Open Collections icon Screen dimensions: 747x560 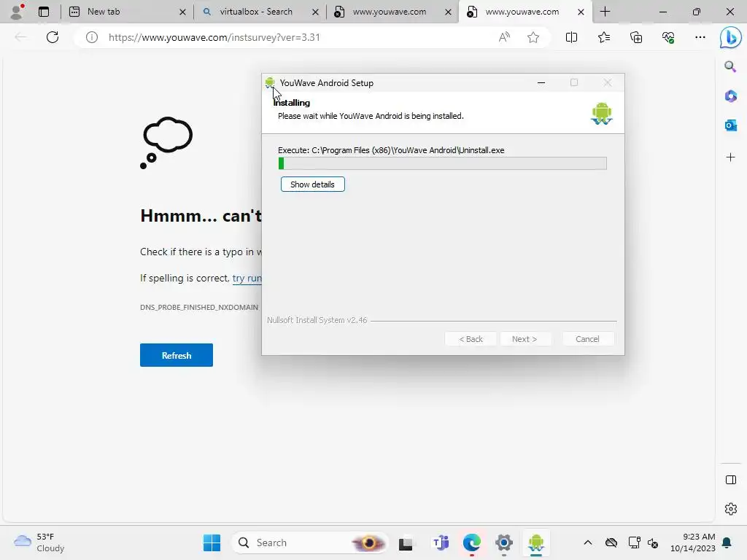pyautogui.click(x=636, y=37)
